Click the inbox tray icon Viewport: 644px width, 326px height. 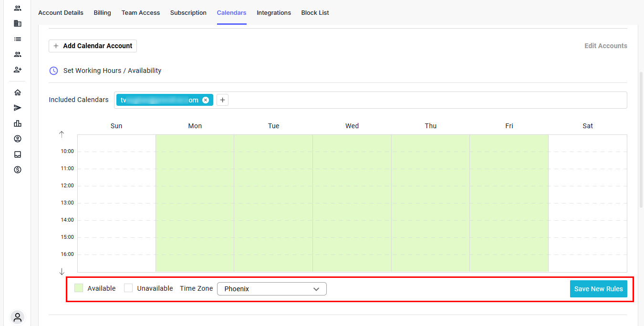(x=18, y=154)
